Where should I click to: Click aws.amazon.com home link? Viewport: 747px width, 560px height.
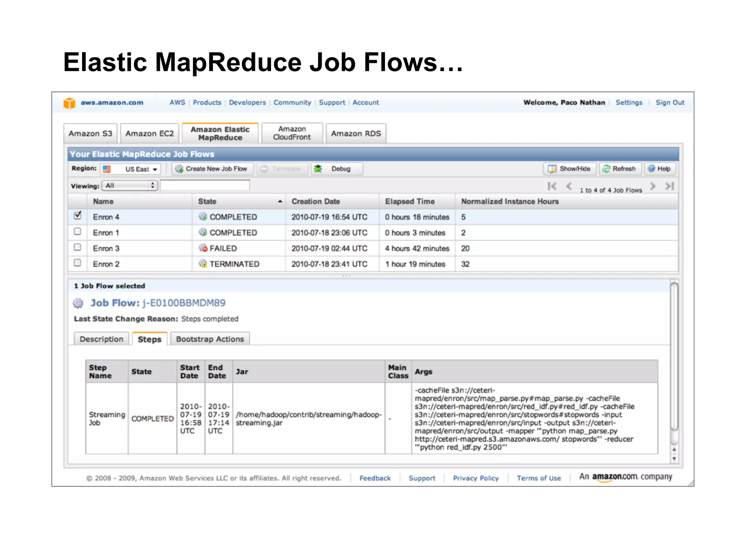coord(112,102)
